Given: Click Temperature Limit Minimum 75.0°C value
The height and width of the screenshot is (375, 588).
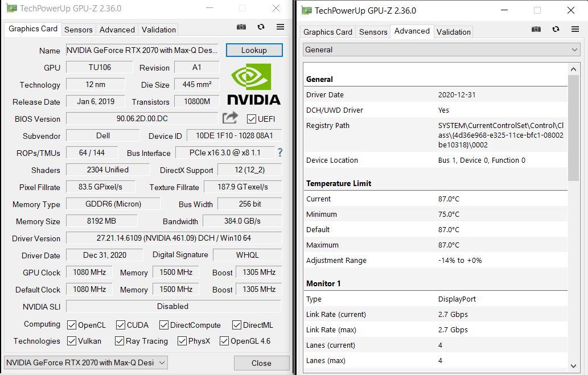Looking at the screenshot, I should pyautogui.click(x=449, y=215).
